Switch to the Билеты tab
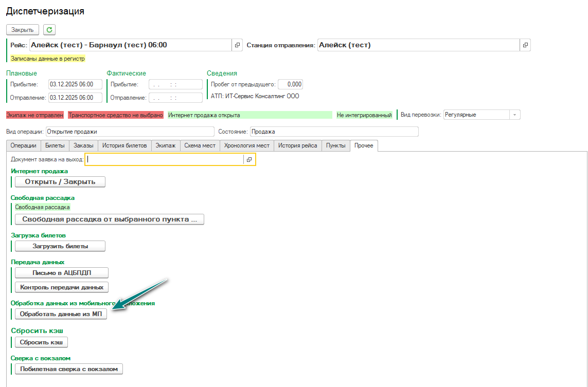Screen dimensions: 588x387 coord(55,145)
